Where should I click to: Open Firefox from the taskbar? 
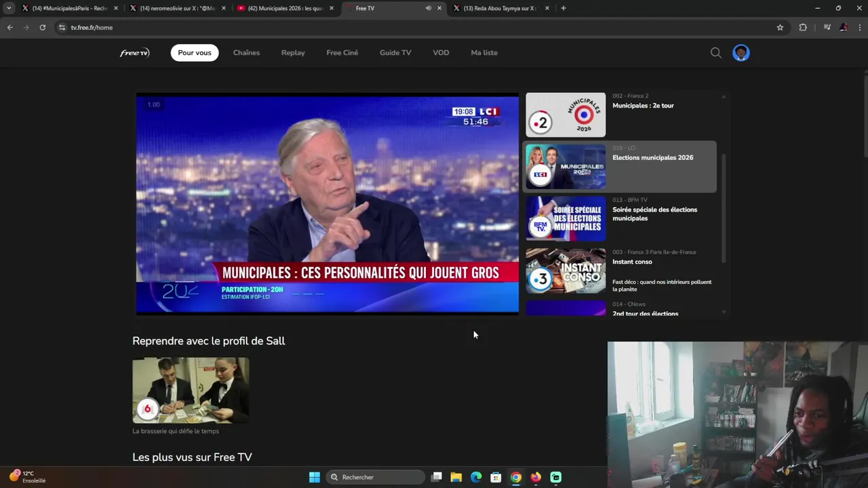536,477
